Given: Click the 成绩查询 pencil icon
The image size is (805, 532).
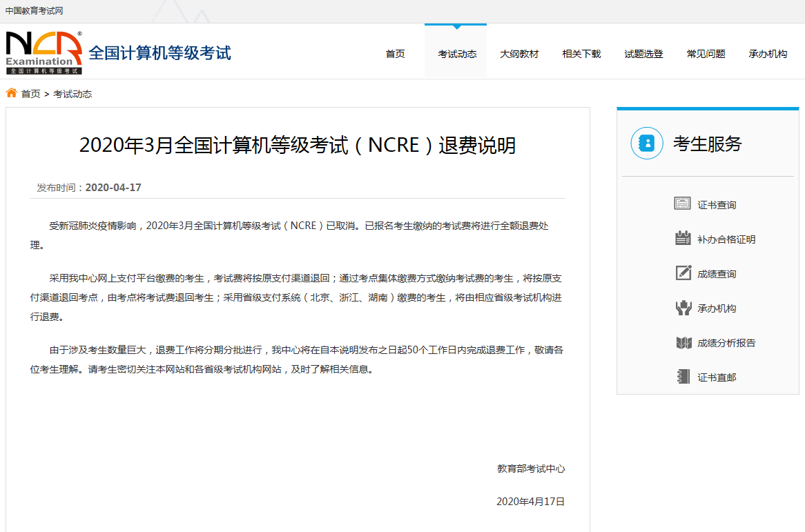Looking at the screenshot, I should click(x=682, y=273).
